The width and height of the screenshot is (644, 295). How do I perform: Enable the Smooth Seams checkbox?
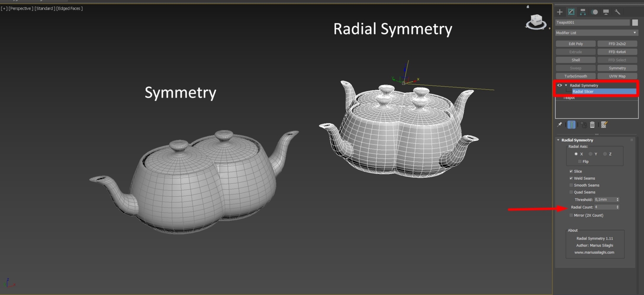pyautogui.click(x=571, y=185)
